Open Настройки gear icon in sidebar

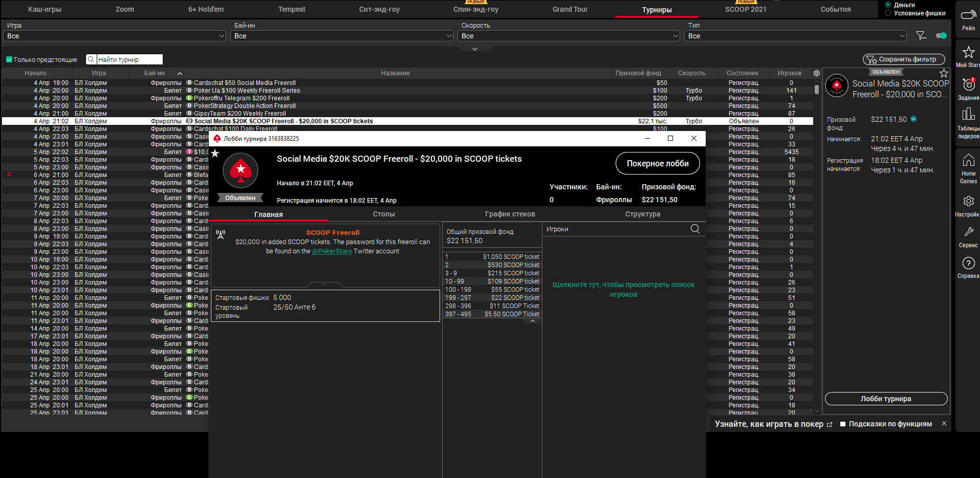(x=968, y=201)
